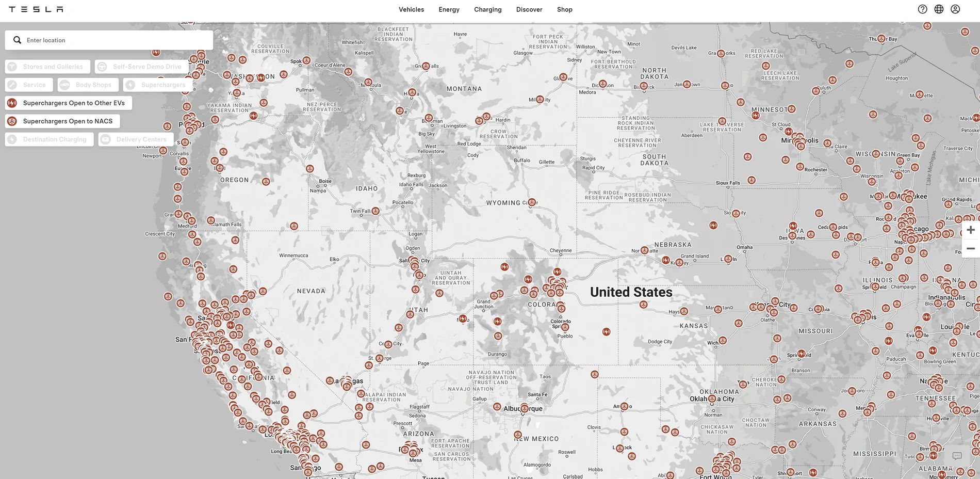The height and width of the screenshot is (479, 980).
Task: Open the Vehicles menu
Action: pyautogui.click(x=411, y=9)
